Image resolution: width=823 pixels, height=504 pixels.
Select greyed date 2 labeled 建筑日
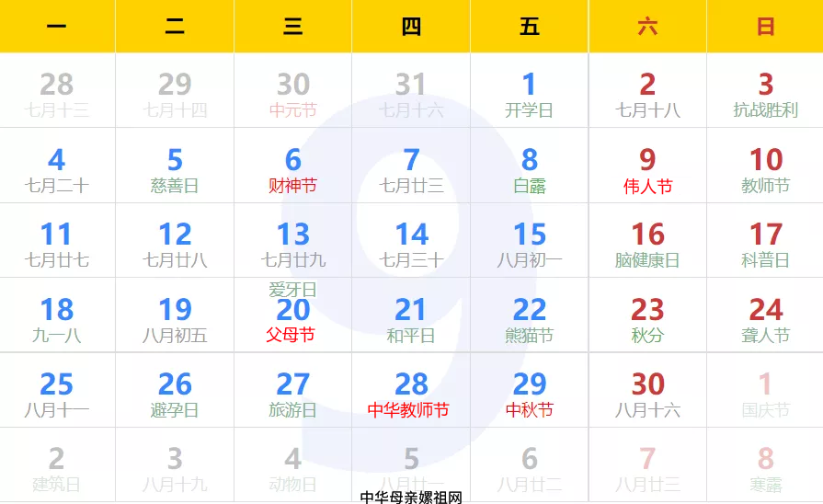57,465
